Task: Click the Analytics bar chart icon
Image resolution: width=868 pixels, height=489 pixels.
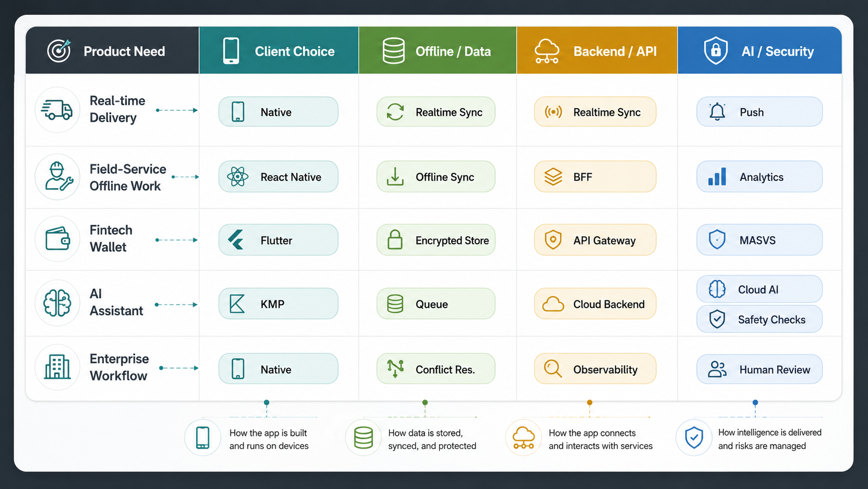Action: pyautogui.click(x=717, y=177)
